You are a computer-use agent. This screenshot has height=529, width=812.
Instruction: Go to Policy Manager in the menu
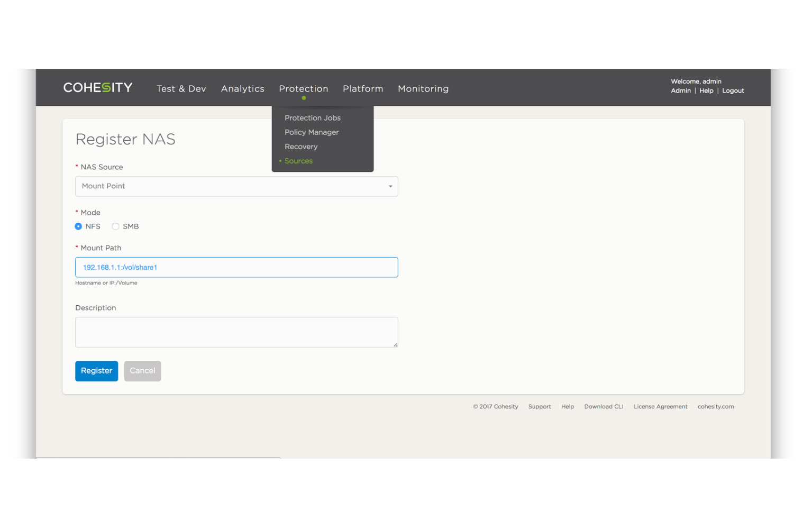[x=312, y=132]
